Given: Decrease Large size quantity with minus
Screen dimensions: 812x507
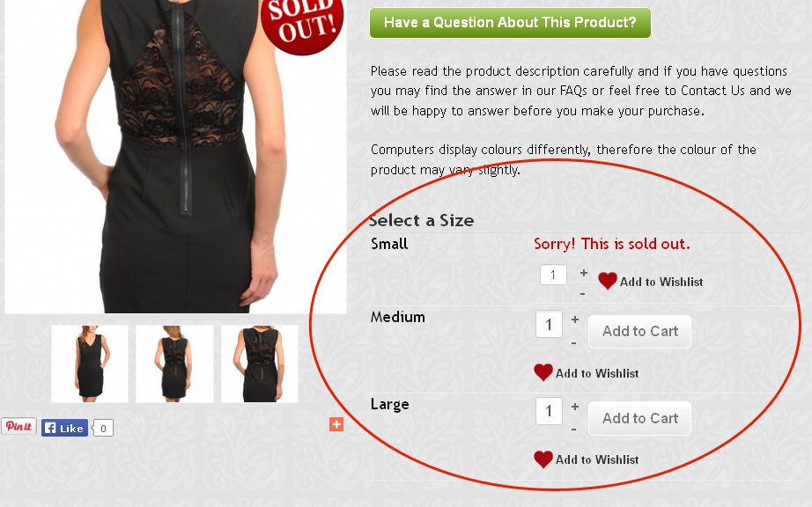Looking at the screenshot, I should (x=574, y=429).
